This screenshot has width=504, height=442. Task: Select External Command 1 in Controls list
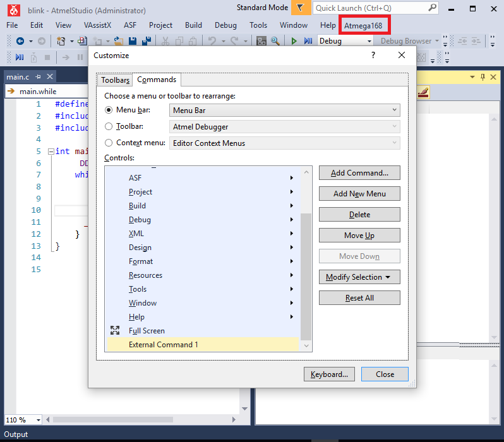(203, 344)
